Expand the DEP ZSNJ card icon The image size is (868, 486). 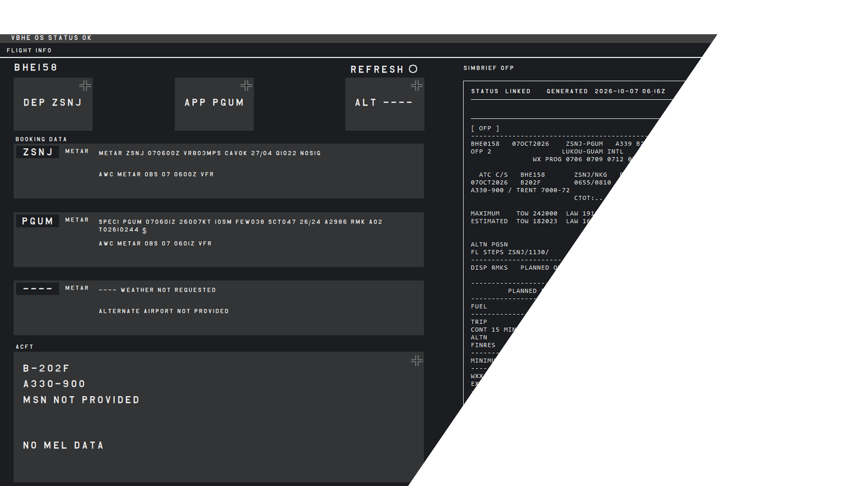pos(85,85)
